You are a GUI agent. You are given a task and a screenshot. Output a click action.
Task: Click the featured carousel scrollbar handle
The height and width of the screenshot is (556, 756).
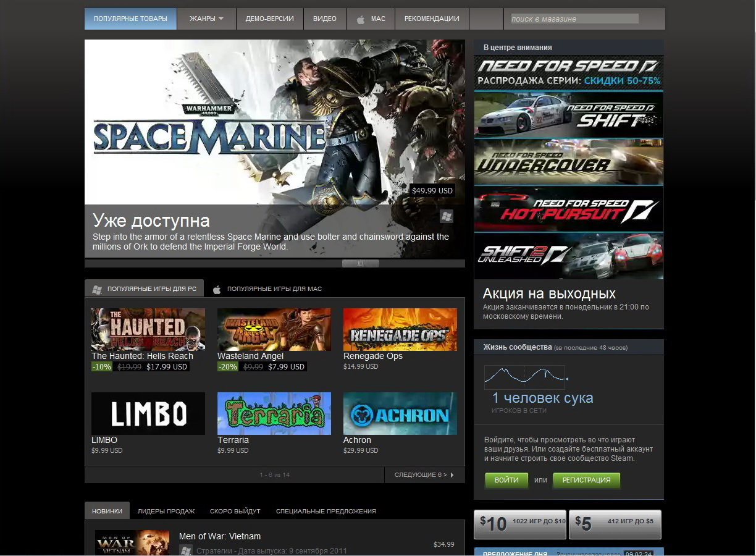361,263
